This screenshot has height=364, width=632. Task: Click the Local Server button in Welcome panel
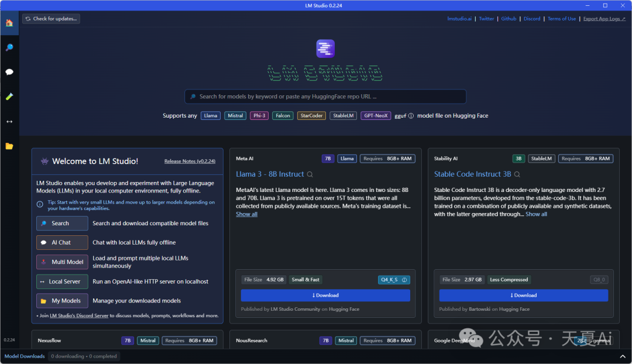tap(62, 281)
